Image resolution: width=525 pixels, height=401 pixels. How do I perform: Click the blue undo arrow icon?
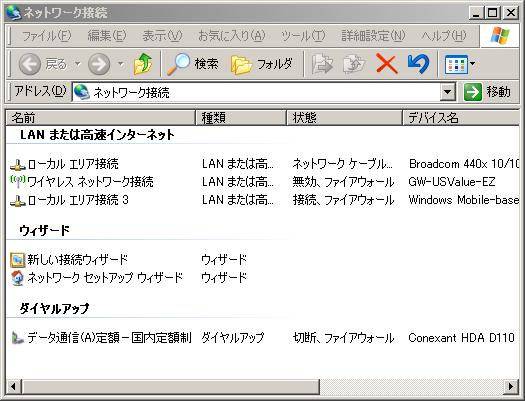tap(419, 64)
